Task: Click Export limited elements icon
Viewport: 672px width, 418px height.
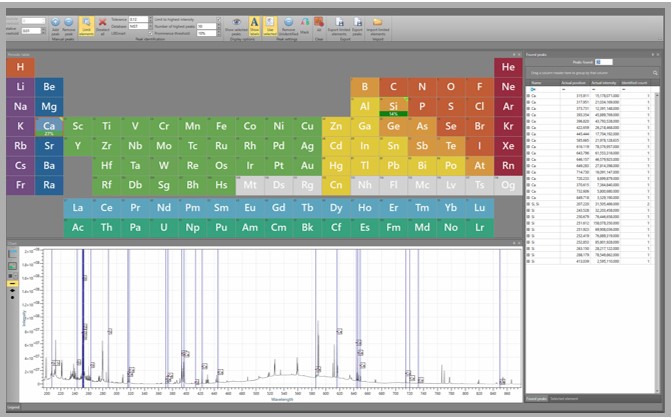Action: coord(339,23)
